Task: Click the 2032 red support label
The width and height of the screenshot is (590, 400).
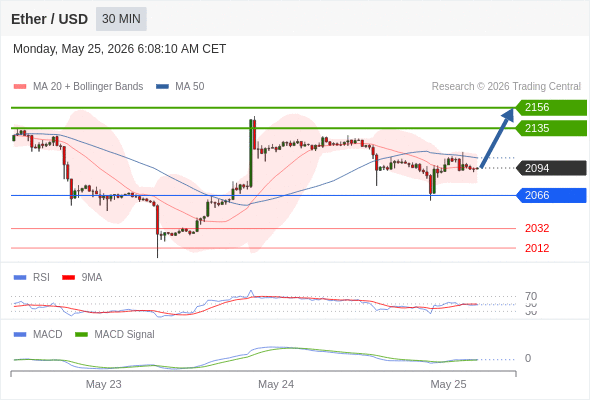Action: coord(537,228)
